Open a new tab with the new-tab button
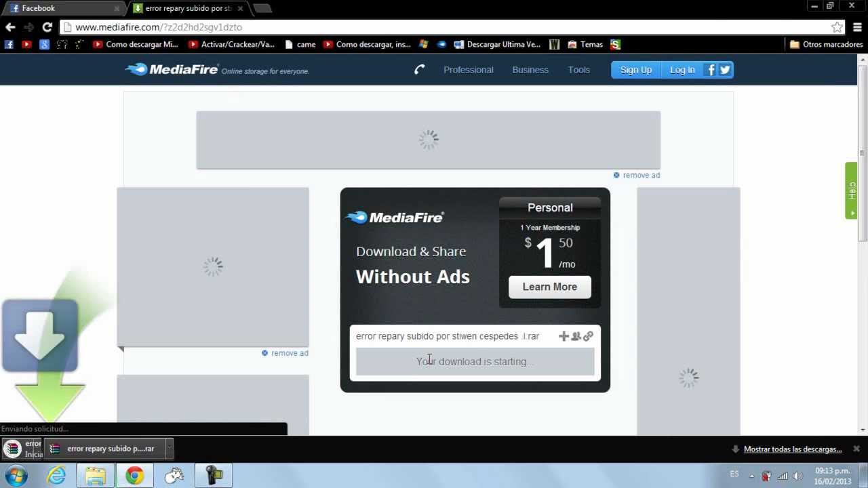 [262, 8]
